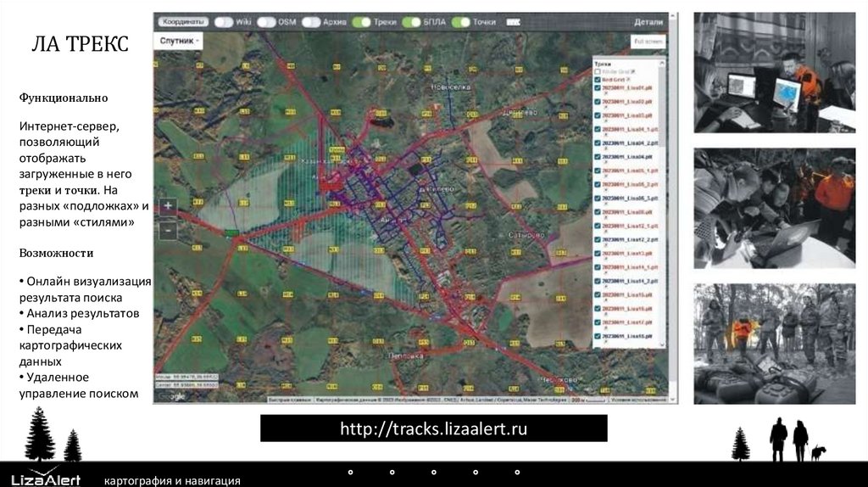Uncheck track Lisa04_1.plt checkbox
Screen dimensions: 868x487
tap(598, 129)
